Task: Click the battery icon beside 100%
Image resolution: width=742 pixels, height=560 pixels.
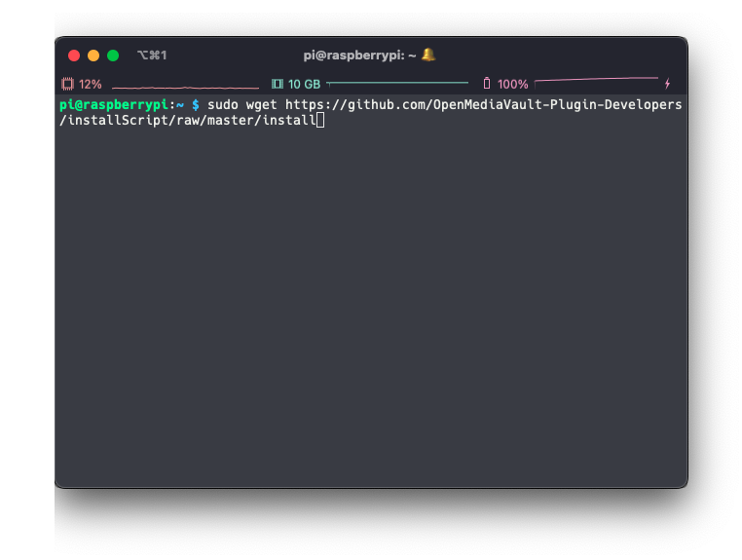Action: coord(487,84)
